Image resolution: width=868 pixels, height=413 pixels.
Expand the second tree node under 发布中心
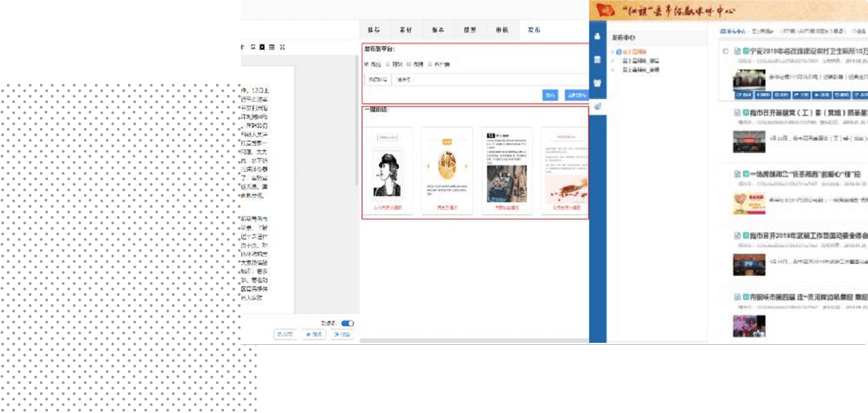click(x=614, y=61)
